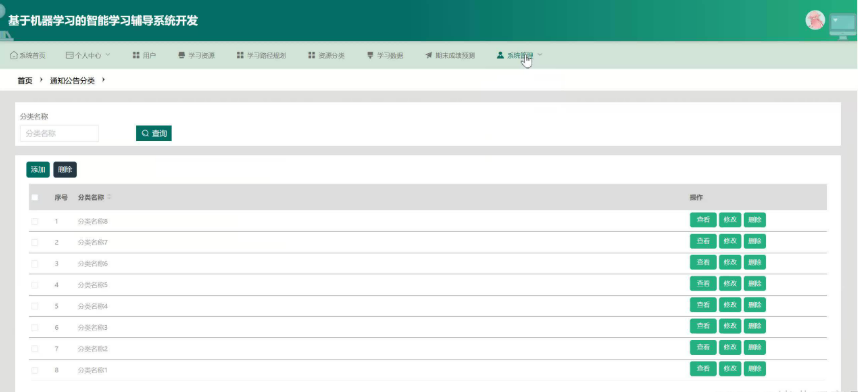The height and width of the screenshot is (392, 858).
Task: Sort the table by the 分类名称 column arrows
Action: pyautogui.click(x=109, y=197)
